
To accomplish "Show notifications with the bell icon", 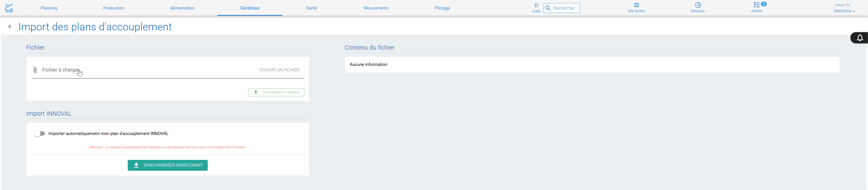I will click(x=860, y=38).
